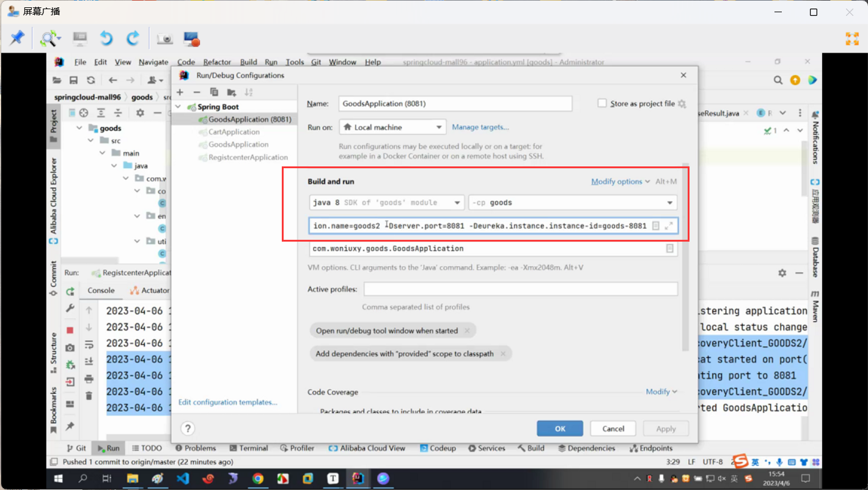Click the Active profiles input field
The width and height of the screenshot is (868, 490).
point(521,289)
